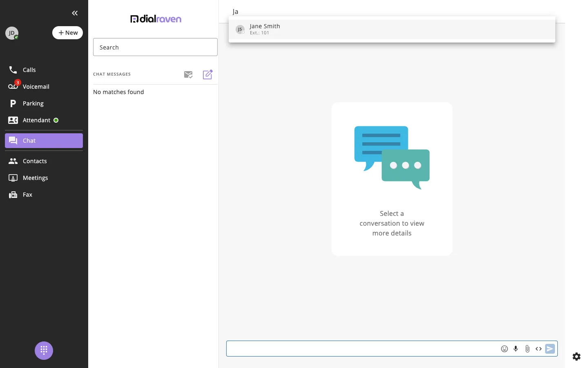Click the Calls phone icon
Viewport: 588px width, 368px height.
pyautogui.click(x=13, y=70)
